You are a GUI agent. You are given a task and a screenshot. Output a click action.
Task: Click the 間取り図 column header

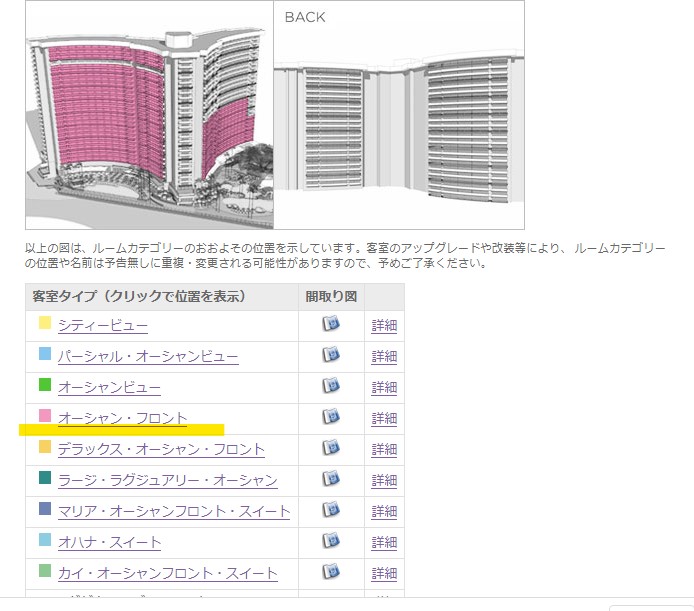coord(332,296)
